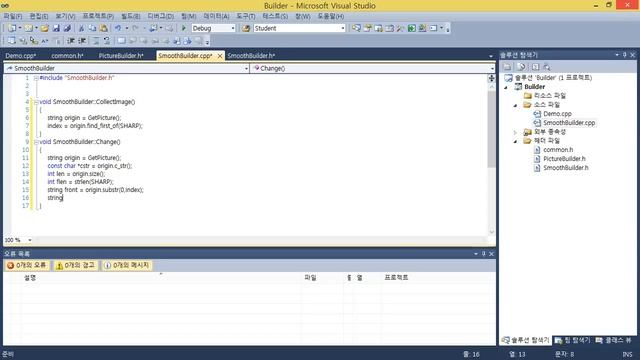This screenshot has height=360, width=640.
Task: Expand the 외부 종속성 folder node
Action: point(516,132)
